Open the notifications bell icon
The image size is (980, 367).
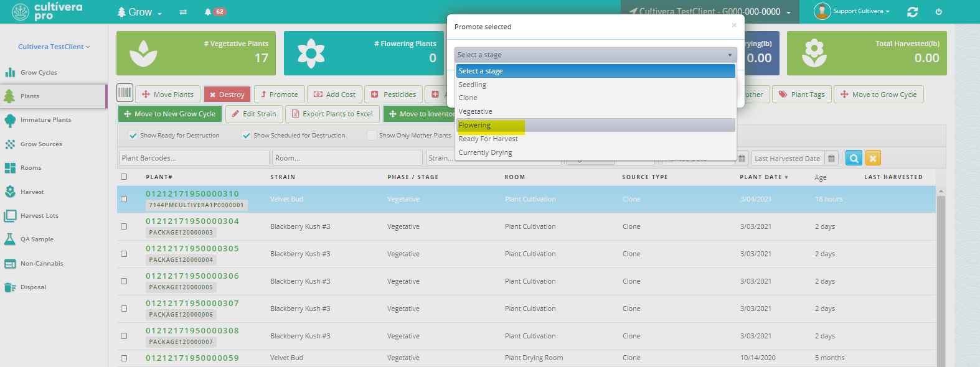point(208,12)
